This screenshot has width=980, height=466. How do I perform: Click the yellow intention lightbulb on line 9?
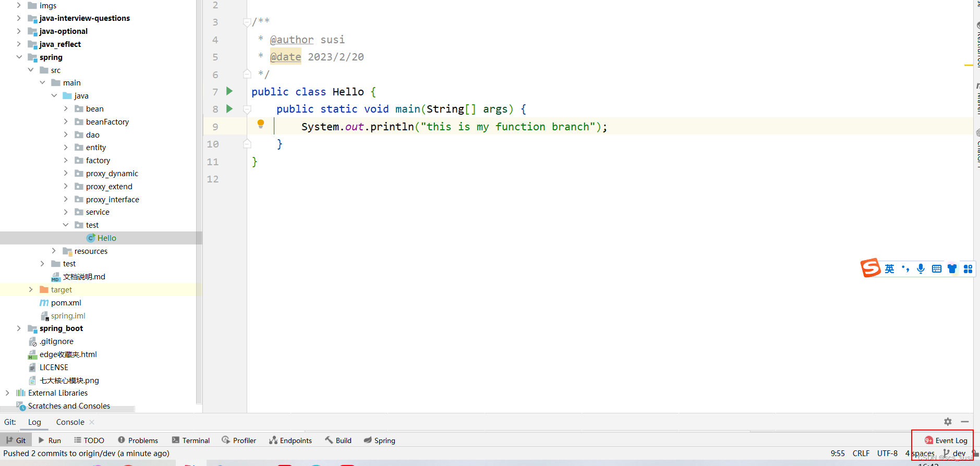(261, 124)
